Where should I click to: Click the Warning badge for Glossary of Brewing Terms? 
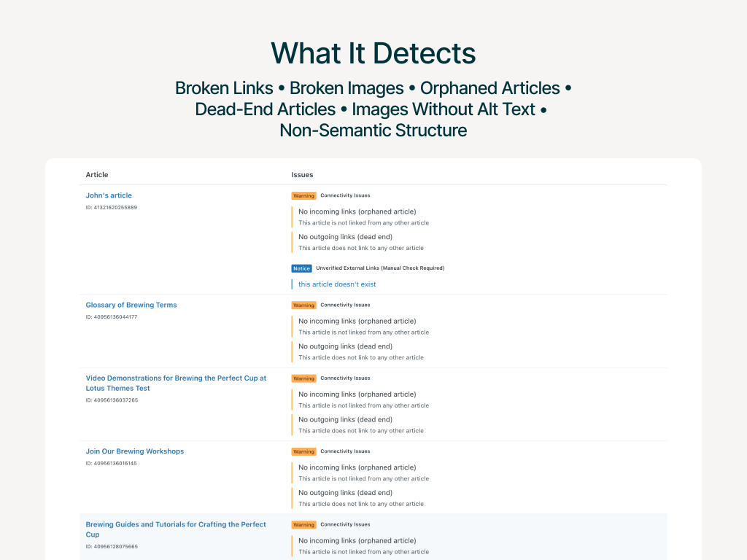[x=303, y=305]
